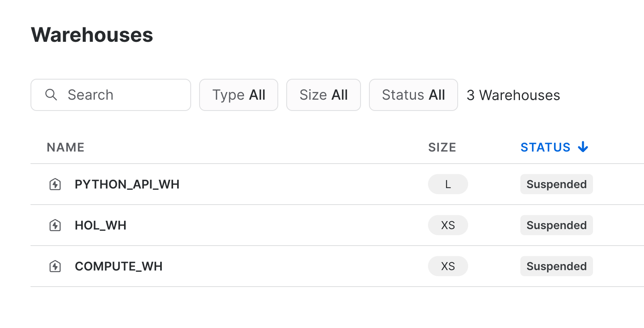Viewport: 644px width, 328px height.
Task: Select the HOL_WH warehouse row
Action: pyautogui.click(x=100, y=225)
